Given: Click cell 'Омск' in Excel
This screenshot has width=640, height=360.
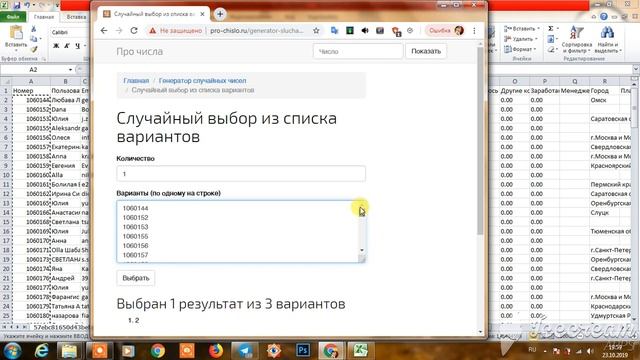Looking at the screenshot, I should point(598,100).
